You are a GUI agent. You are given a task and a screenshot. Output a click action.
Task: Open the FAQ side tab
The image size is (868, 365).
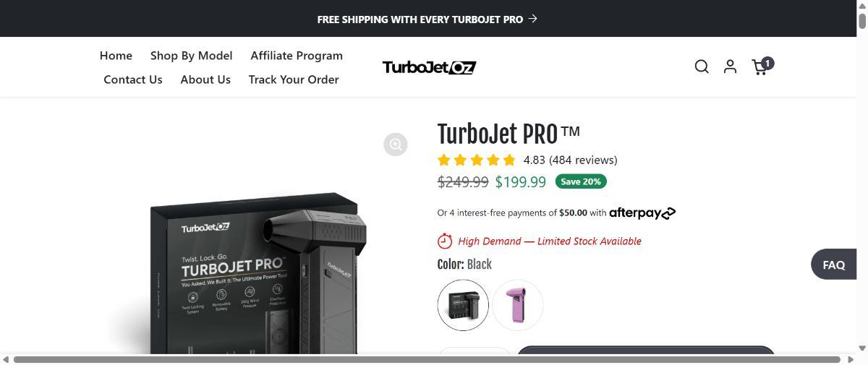point(833,265)
